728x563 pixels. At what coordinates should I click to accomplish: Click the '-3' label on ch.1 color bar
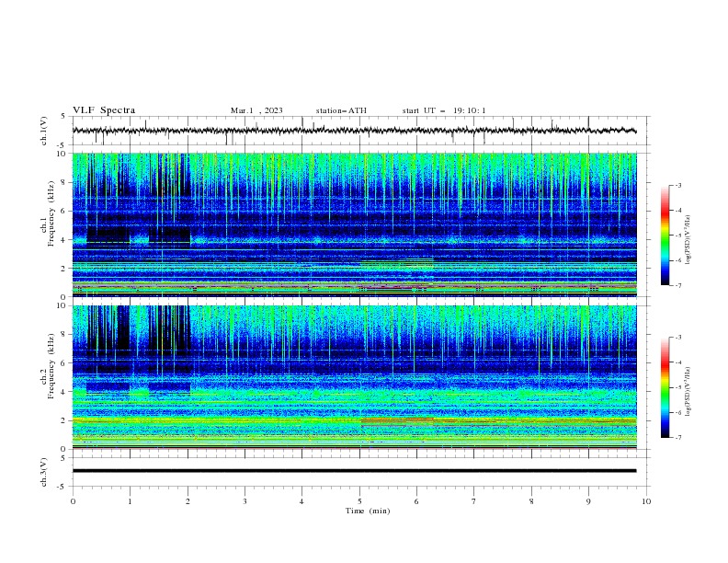click(677, 185)
